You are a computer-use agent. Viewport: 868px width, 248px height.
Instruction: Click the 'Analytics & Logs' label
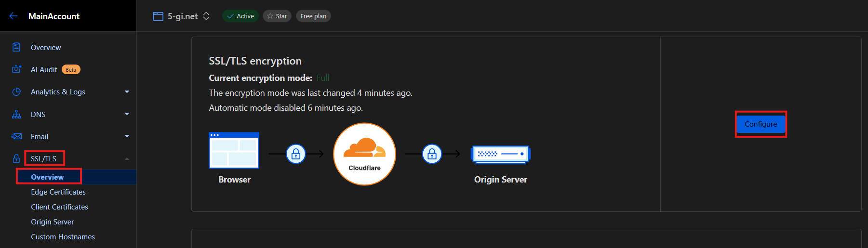coord(58,91)
